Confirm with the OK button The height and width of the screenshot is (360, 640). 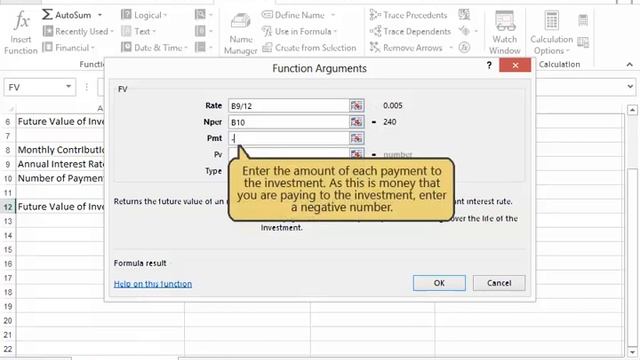coord(439,283)
